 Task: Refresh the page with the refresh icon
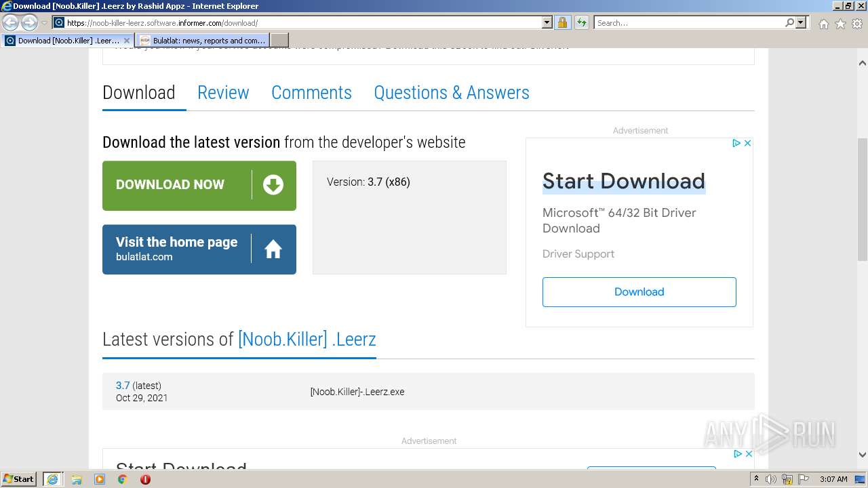pos(581,22)
